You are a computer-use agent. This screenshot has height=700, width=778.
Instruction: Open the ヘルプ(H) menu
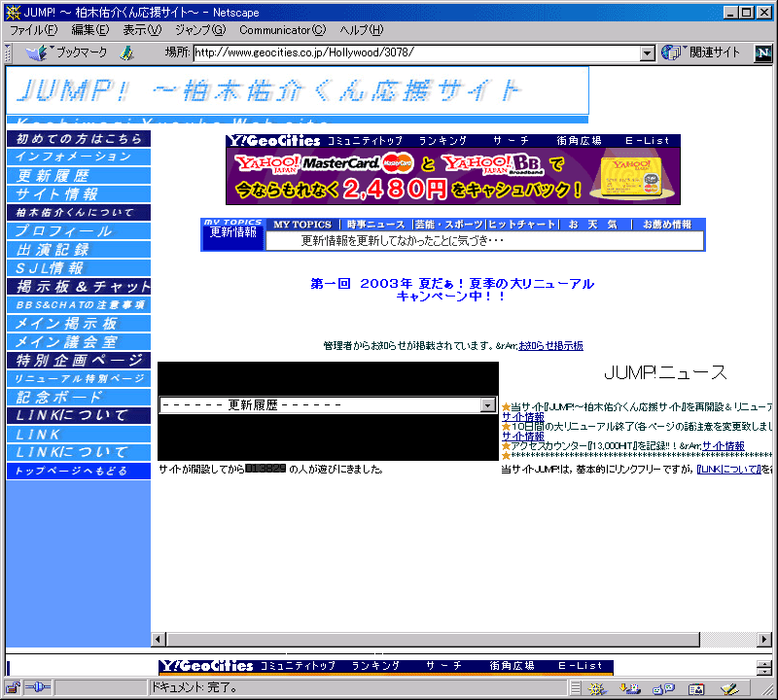(x=362, y=30)
